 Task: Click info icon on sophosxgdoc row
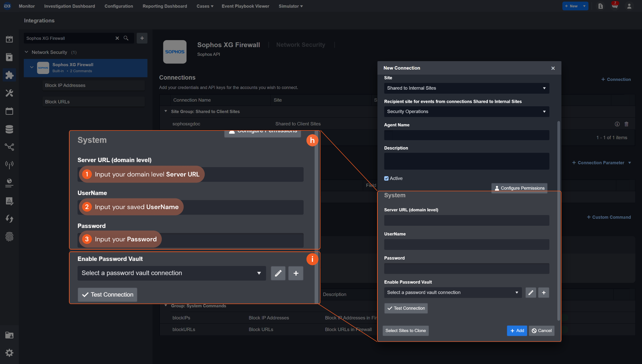click(x=617, y=124)
